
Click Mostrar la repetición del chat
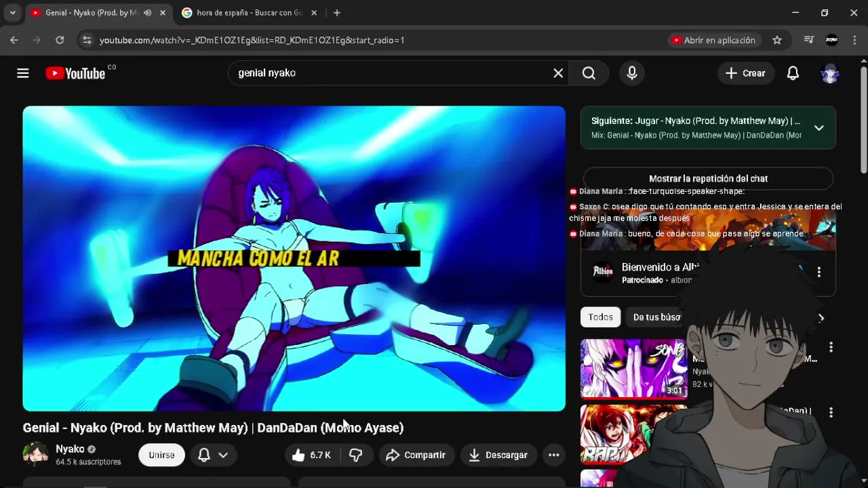click(x=708, y=178)
